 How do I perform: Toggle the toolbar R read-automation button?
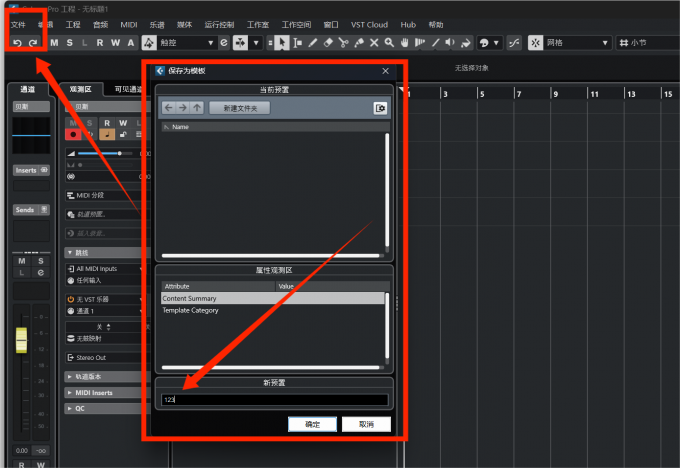[100, 43]
